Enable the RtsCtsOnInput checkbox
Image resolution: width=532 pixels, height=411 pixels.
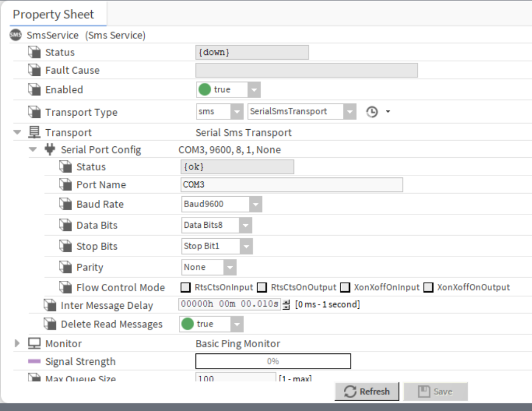point(186,287)
